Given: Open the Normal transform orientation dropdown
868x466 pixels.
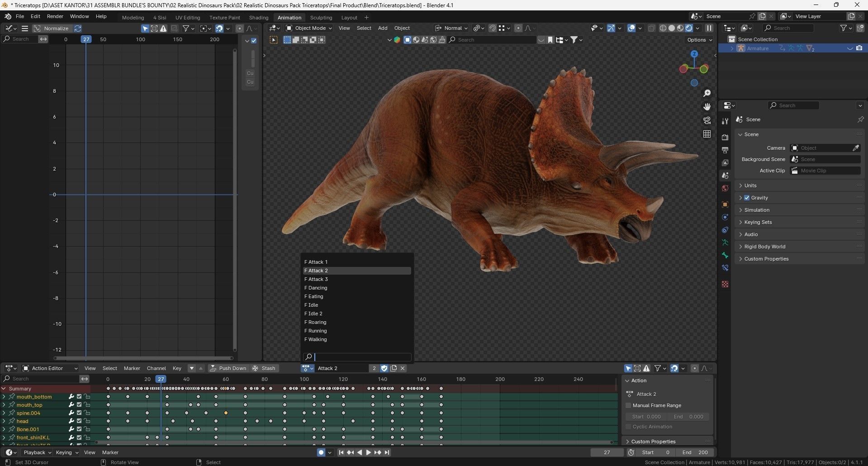Looking at the screenshot, I should pyautogui.click(x=451, y=28).
